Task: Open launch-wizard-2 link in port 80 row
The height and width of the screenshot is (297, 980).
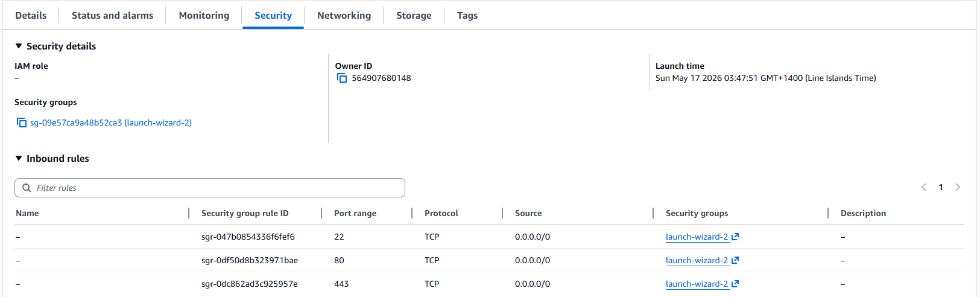Action: pyautogui.click(x=697, y=261)
